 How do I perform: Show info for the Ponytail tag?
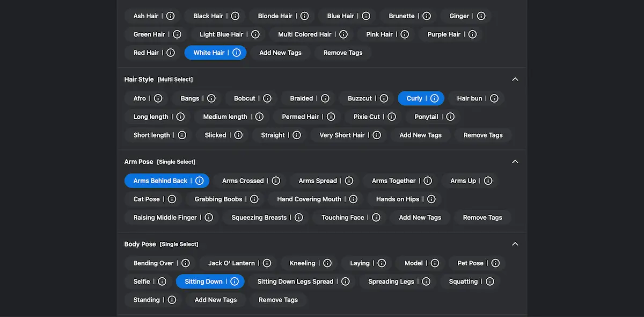[450, 117]
